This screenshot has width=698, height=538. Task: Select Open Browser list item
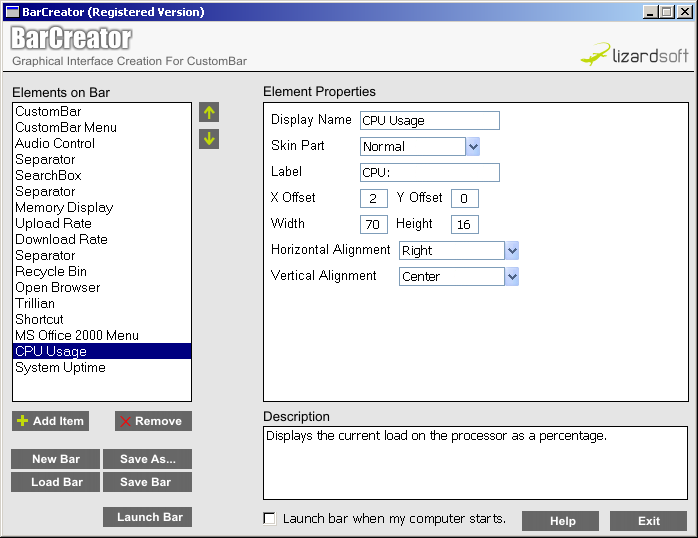point(102,287)
